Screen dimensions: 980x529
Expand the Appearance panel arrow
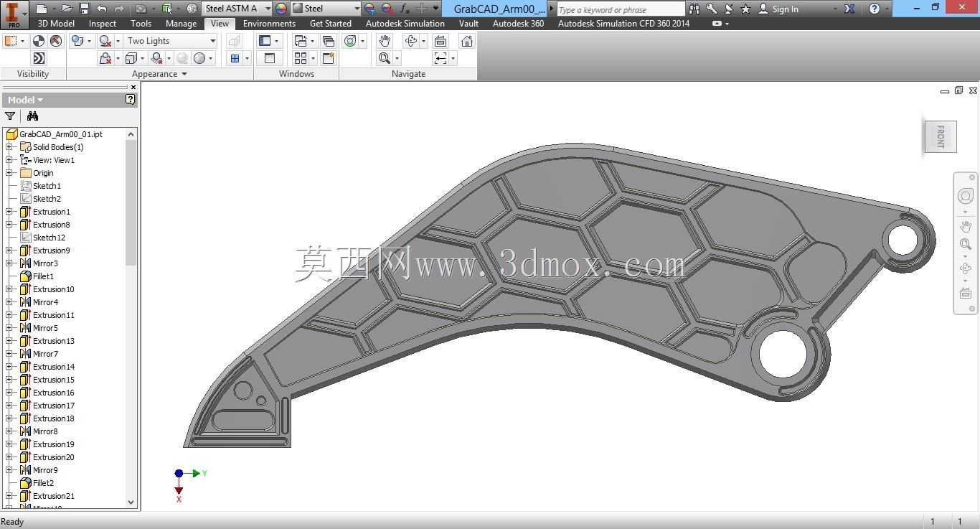184,74
